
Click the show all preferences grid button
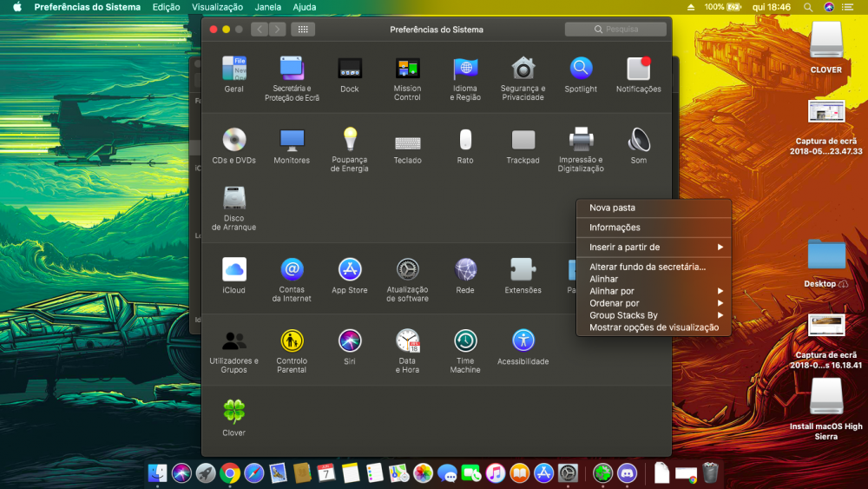[x=303, y=30]
